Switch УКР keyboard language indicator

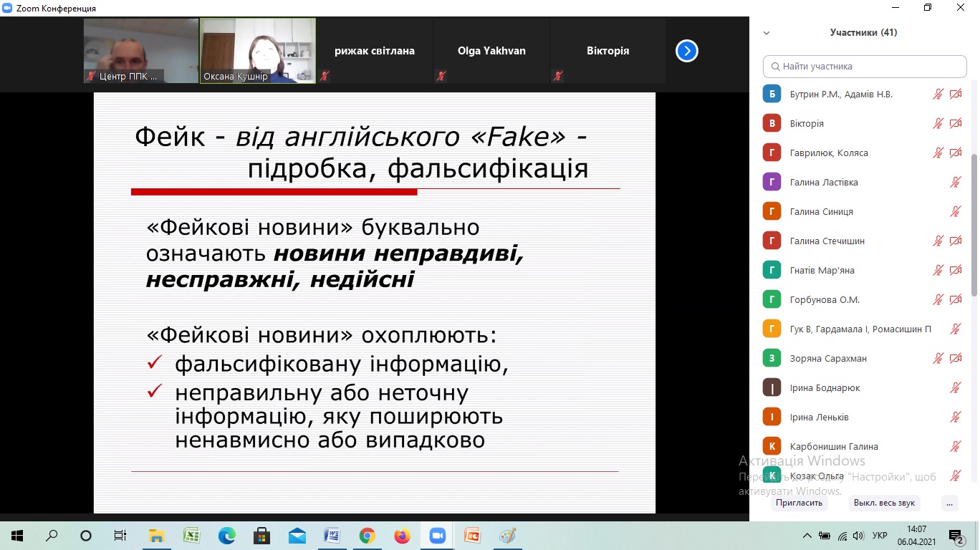tap(880, 536)
